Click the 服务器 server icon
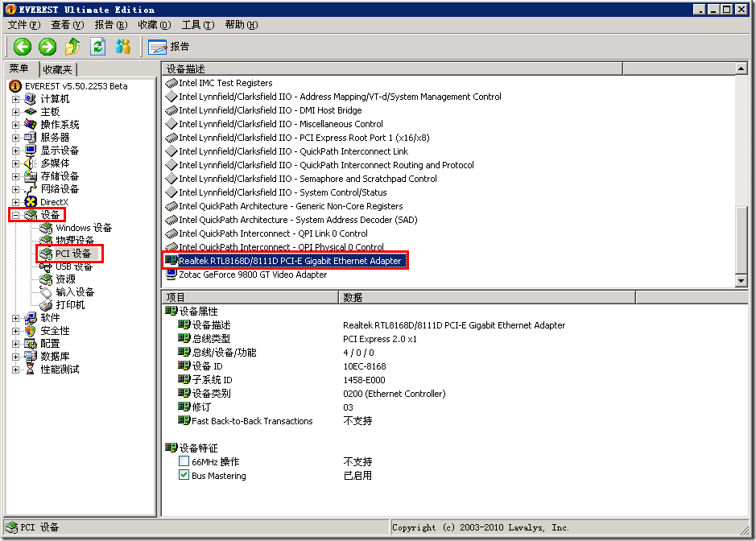Viewport: 756px width, 541px height. point(31,138)
